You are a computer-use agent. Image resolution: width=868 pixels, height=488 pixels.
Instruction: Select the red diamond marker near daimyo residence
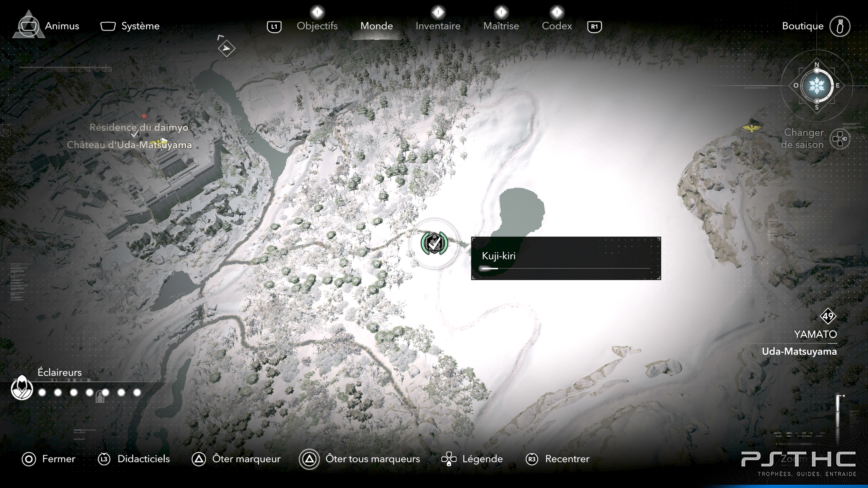pyautogui.click(x=144, y=117)
